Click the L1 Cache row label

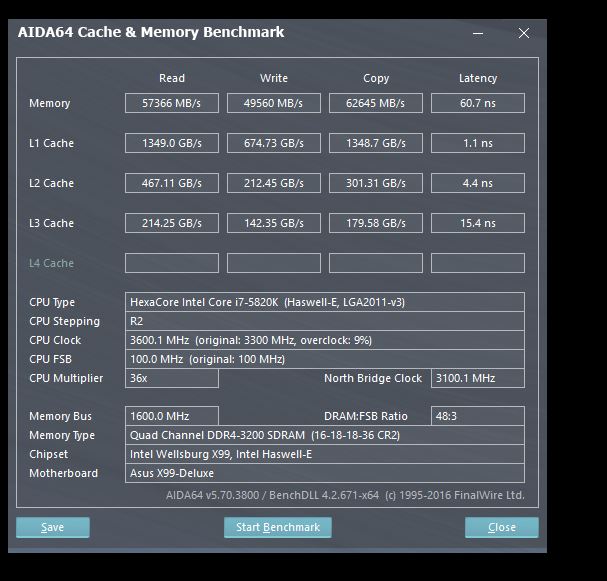click(51, 143)
